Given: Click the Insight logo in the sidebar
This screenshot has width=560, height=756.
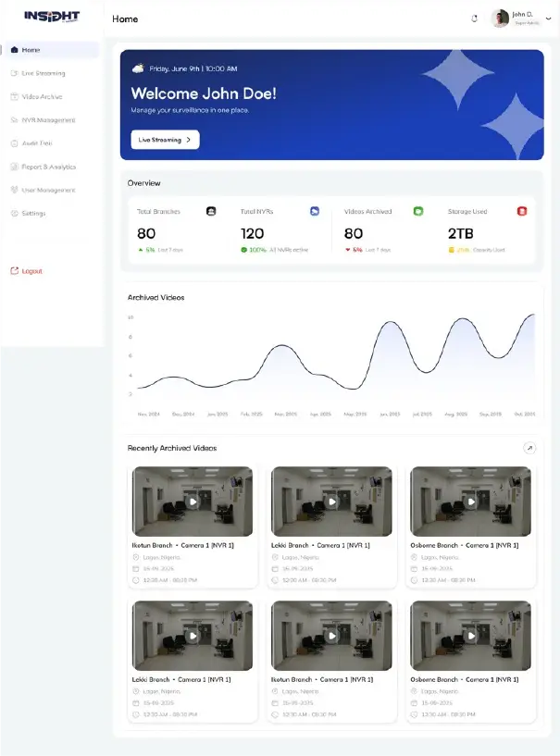Looking at the screenshot, I should tap(52, 17).
